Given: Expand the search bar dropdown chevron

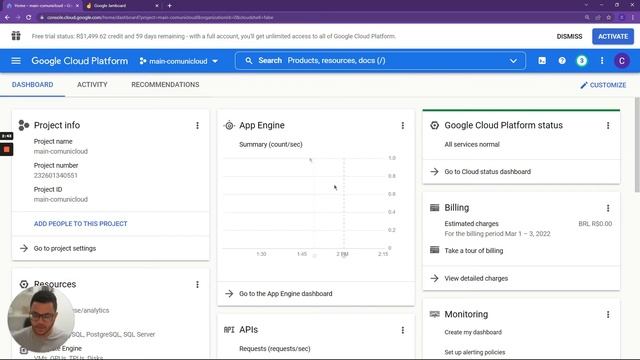Looking at the screenshot, I should coord(513,61).
